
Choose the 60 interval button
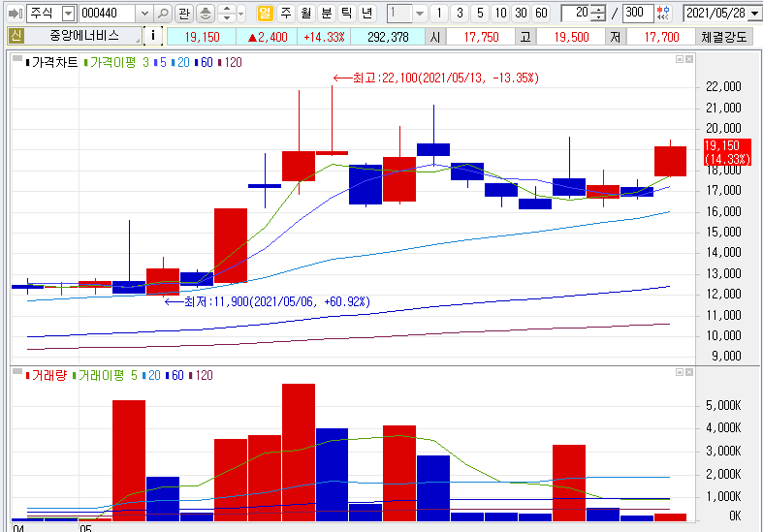pos(542,14)
